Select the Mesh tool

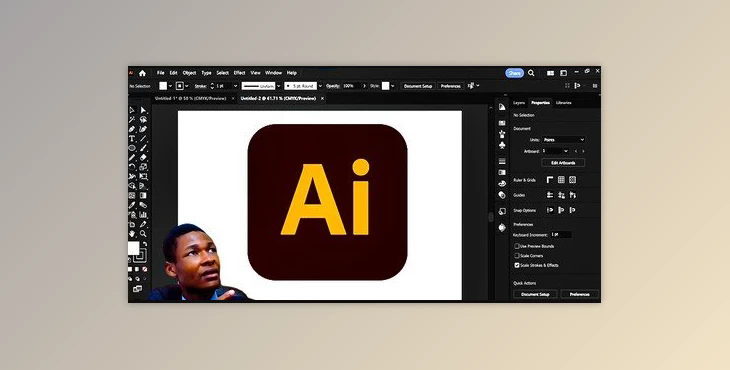[132, 195]
